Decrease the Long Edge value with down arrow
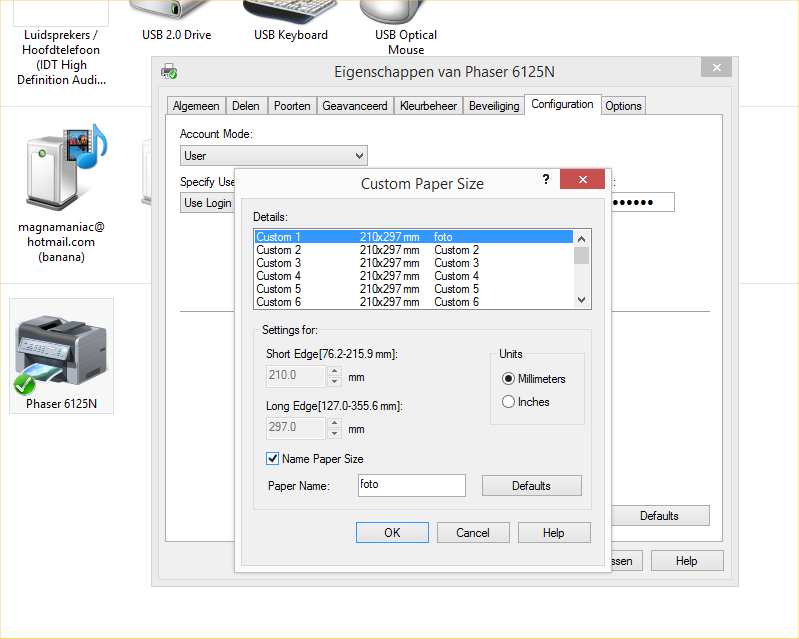Image resolution: width=799 pixels, height=639 pixels. tap(334, 433)
